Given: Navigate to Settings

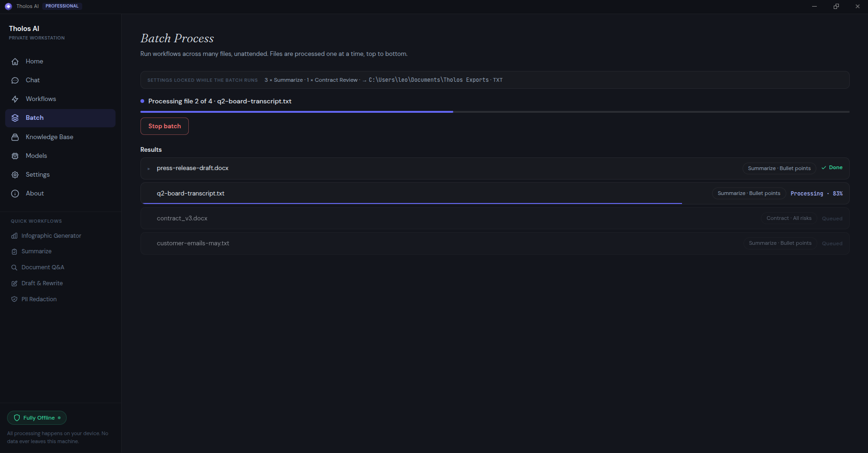Looking at the screenshot, I should [x=60, y=175].
